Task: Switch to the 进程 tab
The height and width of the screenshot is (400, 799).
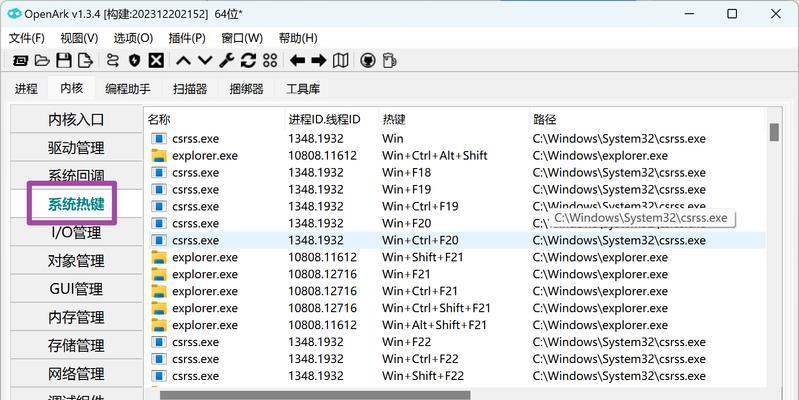Action: 26,89
